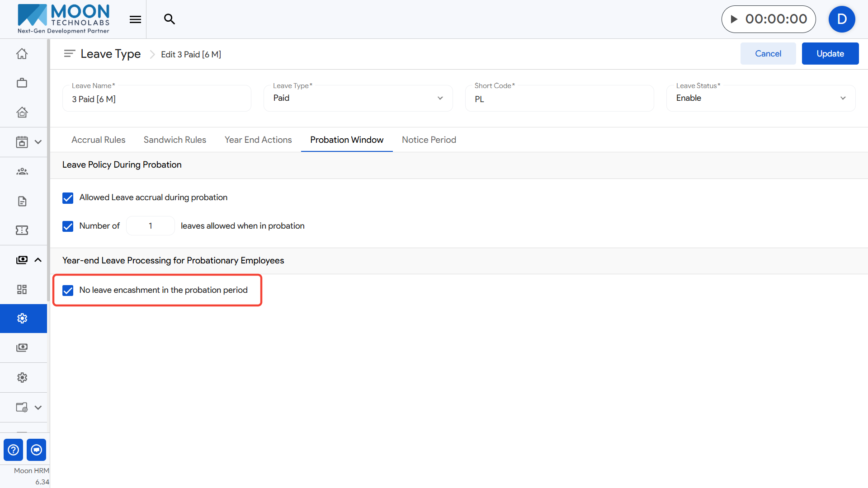Open the chat support icon

coord(36,450)
